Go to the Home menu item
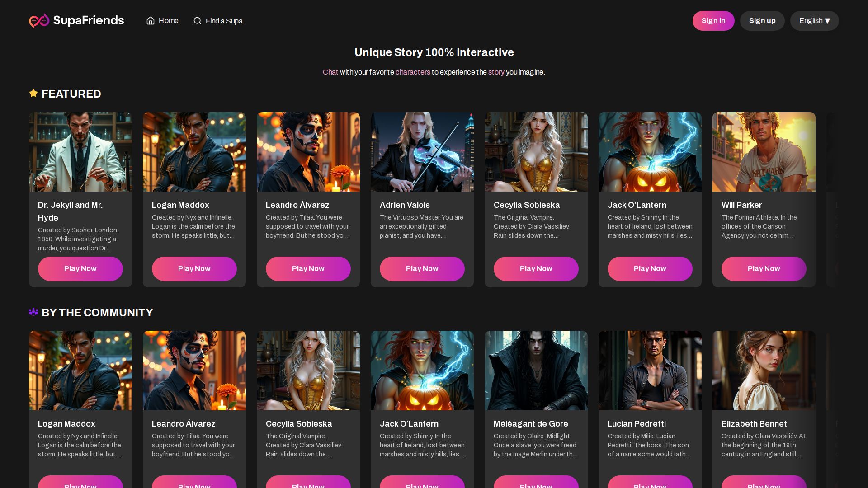This screenshot has width=868, height=488. [168, 21]
